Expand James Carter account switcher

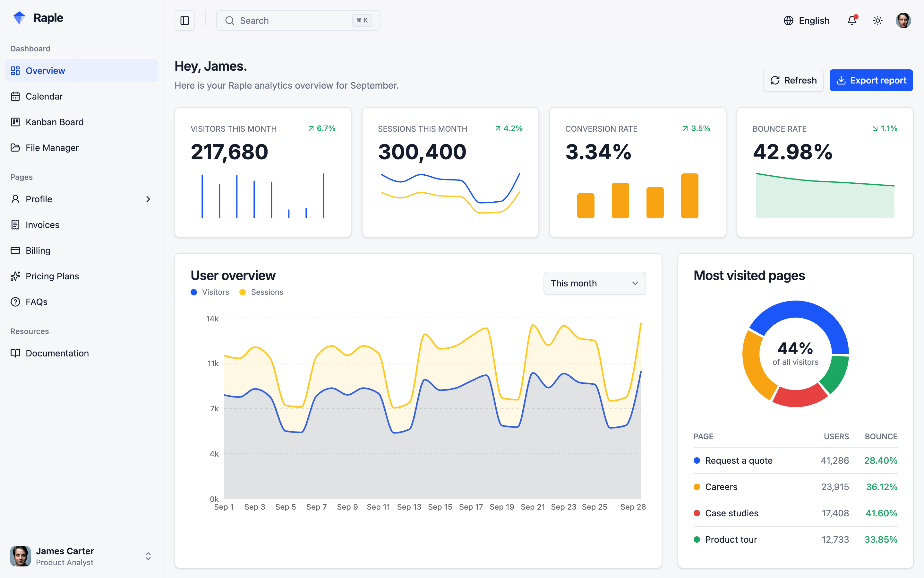coord(148,556)
